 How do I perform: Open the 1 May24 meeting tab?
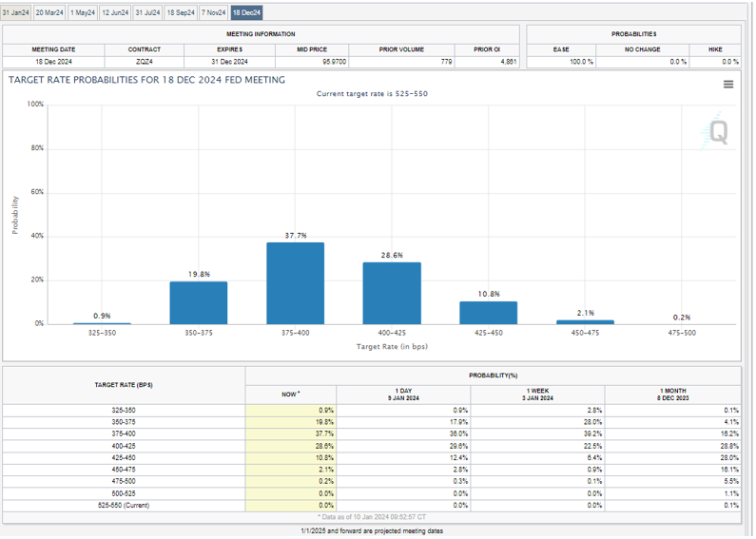[82, 12]
